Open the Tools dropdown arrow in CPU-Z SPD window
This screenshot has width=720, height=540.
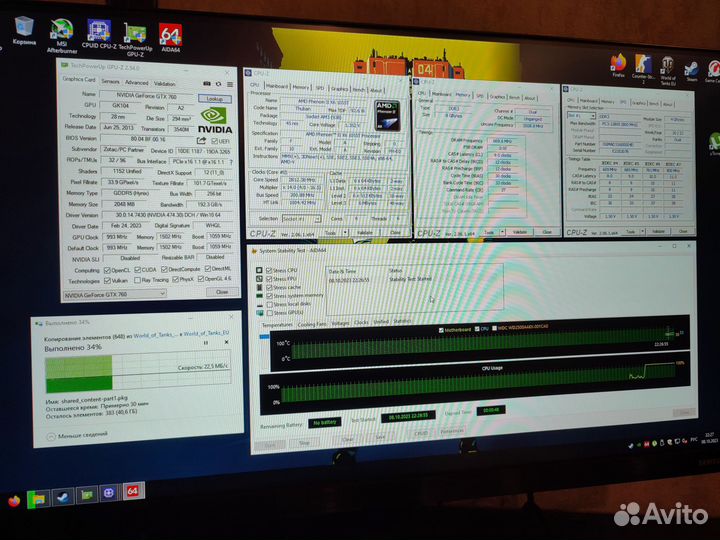click(643, 231)
